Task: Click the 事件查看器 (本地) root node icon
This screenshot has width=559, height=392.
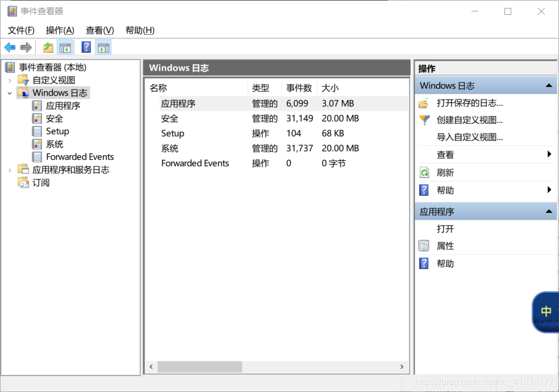Action: click(10, 67)
